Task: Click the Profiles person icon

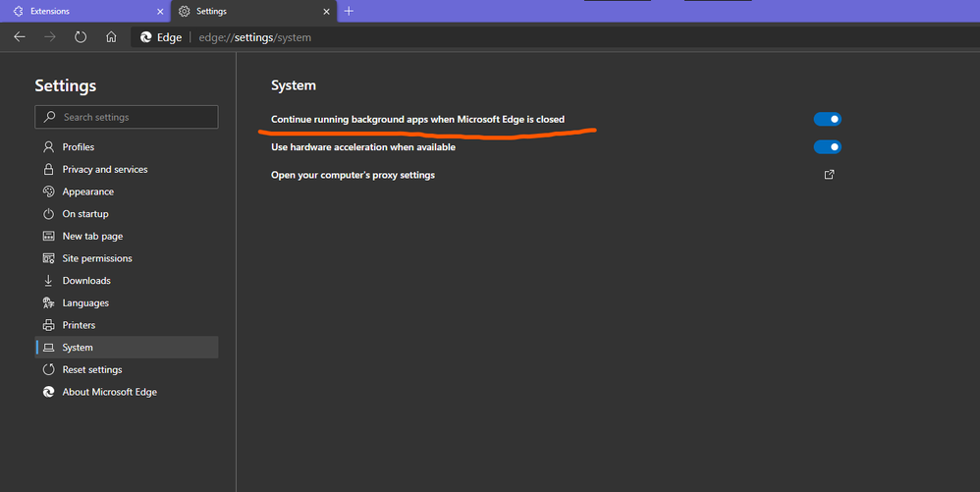Action: (x=48, y=147)
